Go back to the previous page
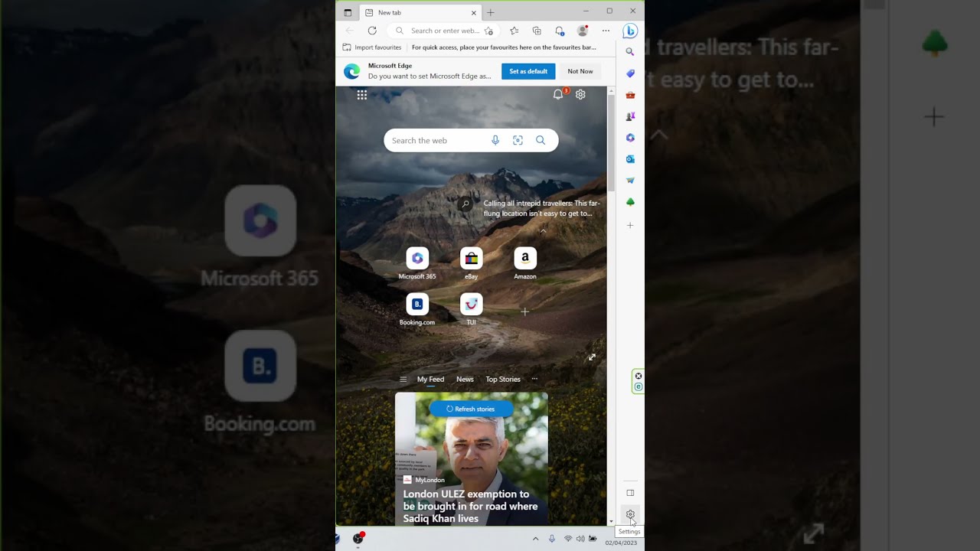The width and height of the screenshot is (980, 551). click(x=350, y=31)
